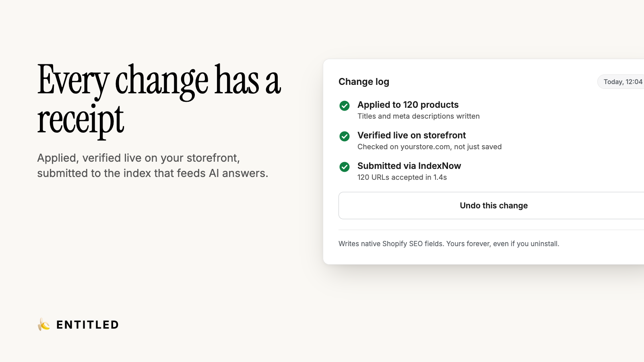
Task: Click the green check beside Verified live on storefront
Action: 345,136
